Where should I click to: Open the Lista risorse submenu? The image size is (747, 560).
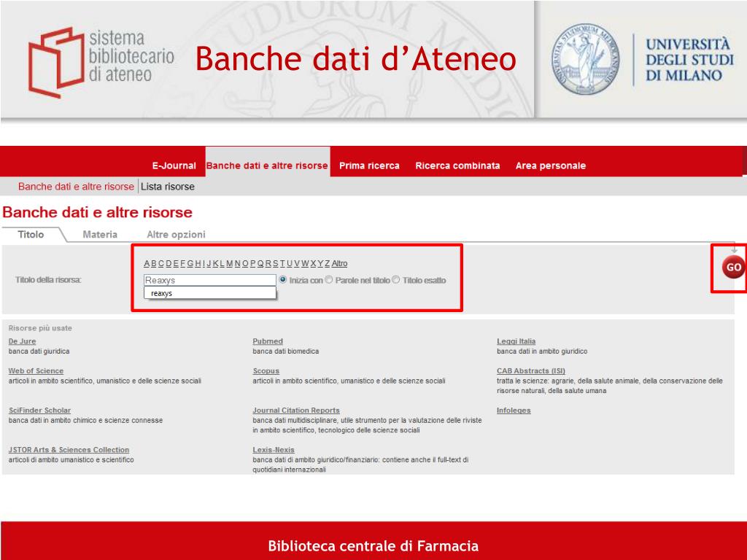tap(168, 187)
